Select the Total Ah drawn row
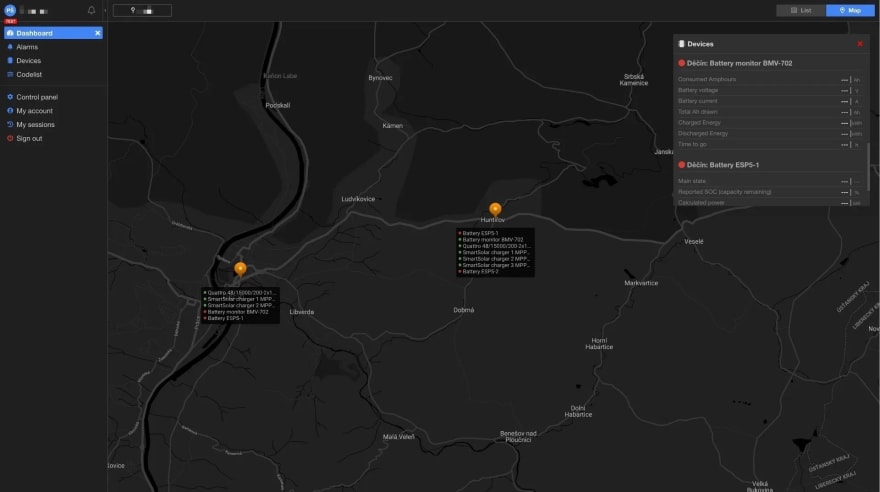 (x=770, y=112)
